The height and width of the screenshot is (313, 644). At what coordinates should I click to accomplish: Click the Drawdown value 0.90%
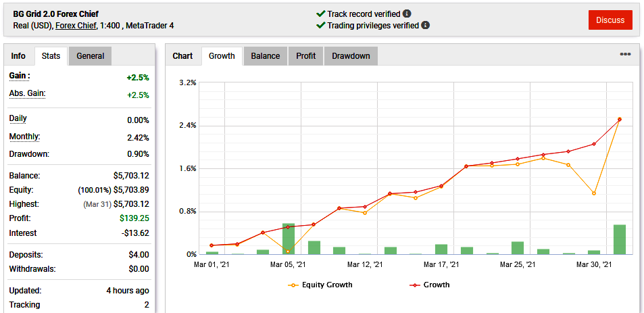(x=138, y=154)
